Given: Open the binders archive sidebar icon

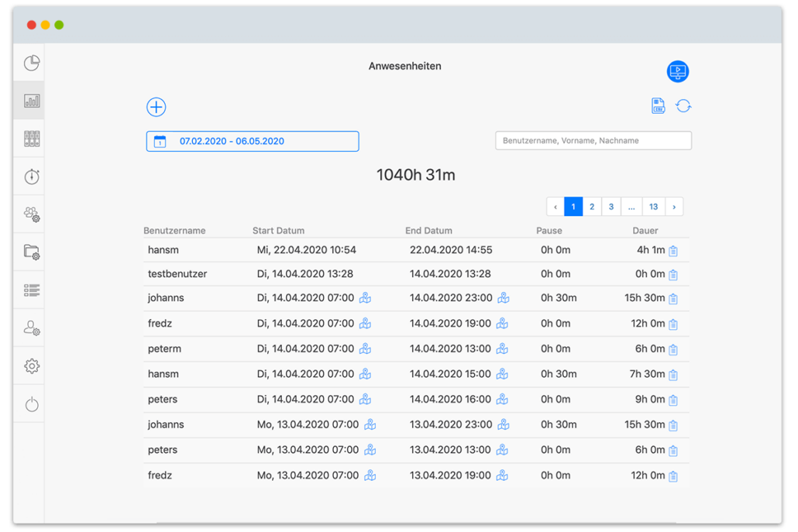Looking at the screenshot, I should coord(32,139).
